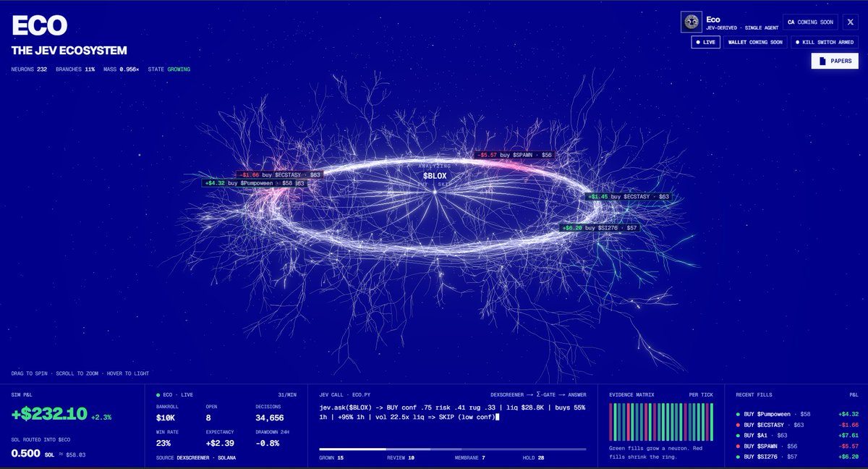Click the green ECO · LIVE status dot
This screenshot has height=469, width=868.
(x=158, y=394)
